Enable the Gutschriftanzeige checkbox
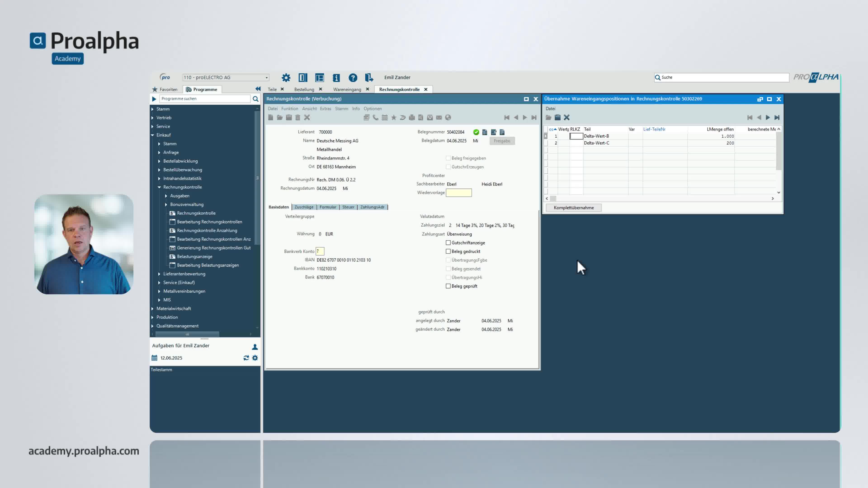Viewport: 868px width, 488px height. click(448, 243)
